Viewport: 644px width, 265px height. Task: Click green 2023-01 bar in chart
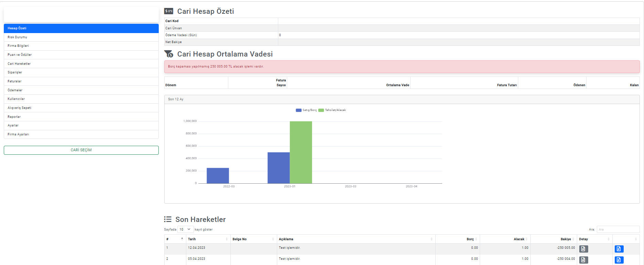pyautogui.click(x=301, y=152)
